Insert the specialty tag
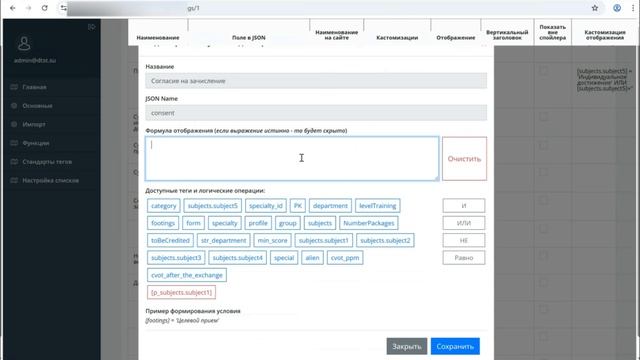This screenshot has width=640, height=360. [224, 223]
